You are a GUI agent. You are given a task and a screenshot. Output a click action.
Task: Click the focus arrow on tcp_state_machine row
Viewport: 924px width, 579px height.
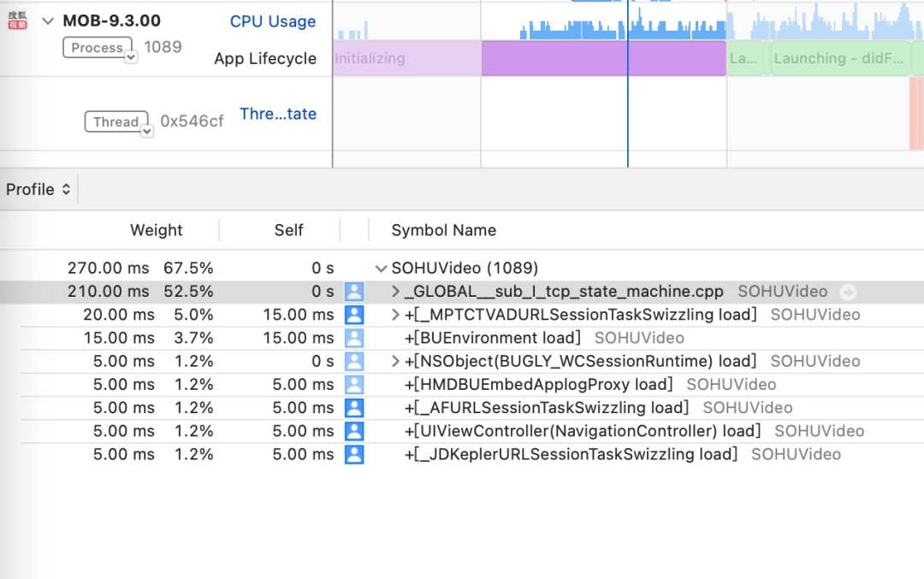coord(848,292)
